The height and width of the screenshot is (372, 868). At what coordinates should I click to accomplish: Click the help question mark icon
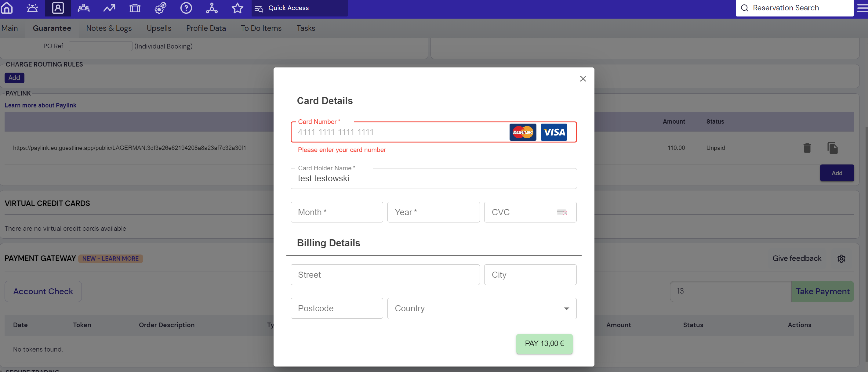(186, 8)
